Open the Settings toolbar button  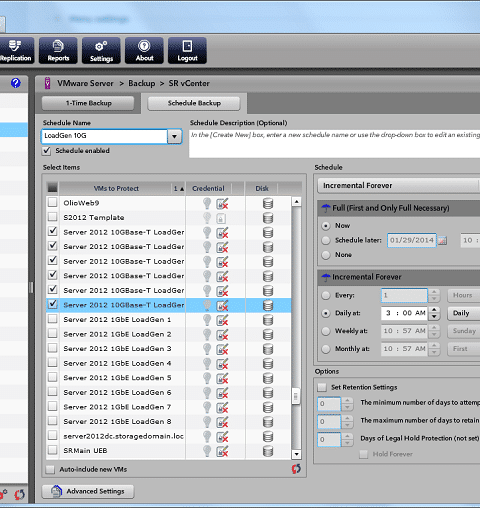[101, 50]
